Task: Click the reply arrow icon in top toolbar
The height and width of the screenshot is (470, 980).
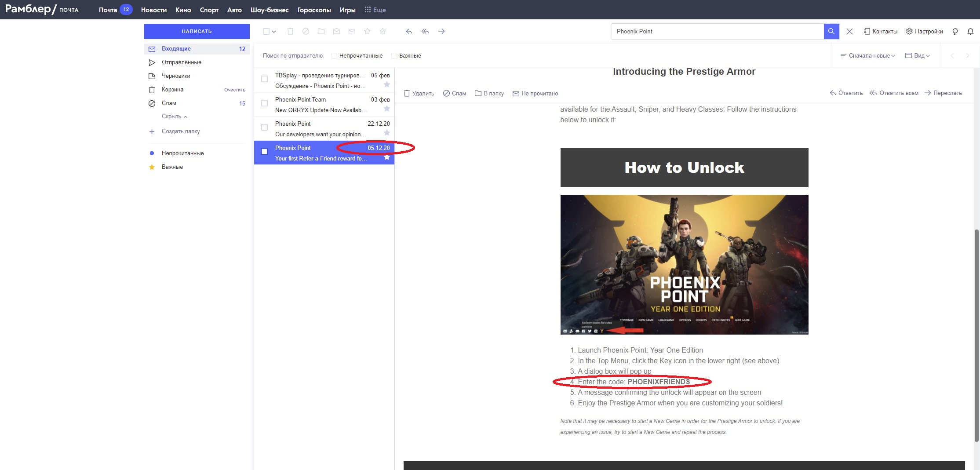Action: click(409, 31)
